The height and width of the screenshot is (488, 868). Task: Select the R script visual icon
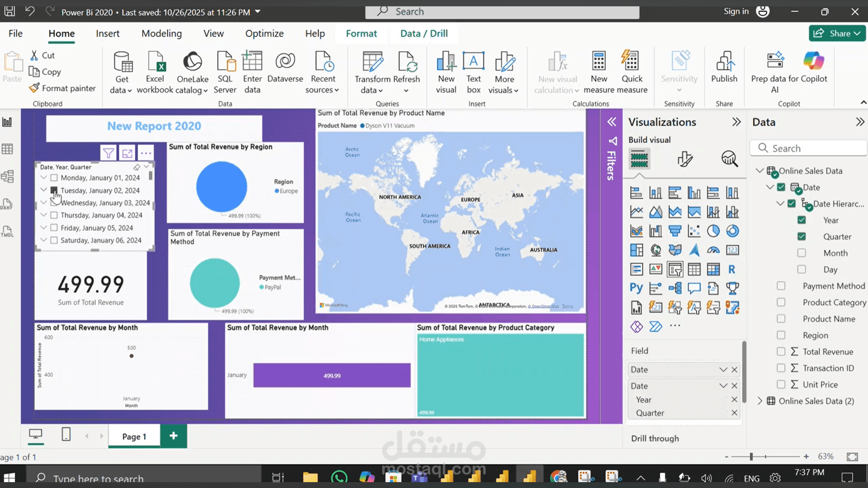tap(732, 269)
